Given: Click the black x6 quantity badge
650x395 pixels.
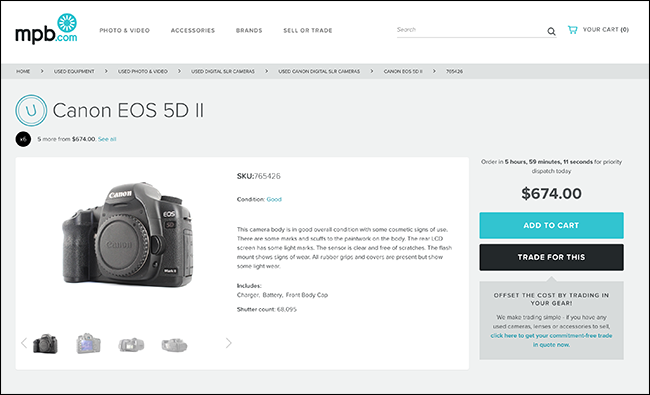Looking at the screenshot, I should click(x=23, y=139).
